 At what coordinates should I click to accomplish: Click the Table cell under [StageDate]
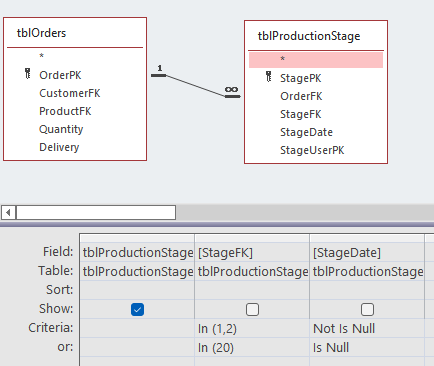367,271
